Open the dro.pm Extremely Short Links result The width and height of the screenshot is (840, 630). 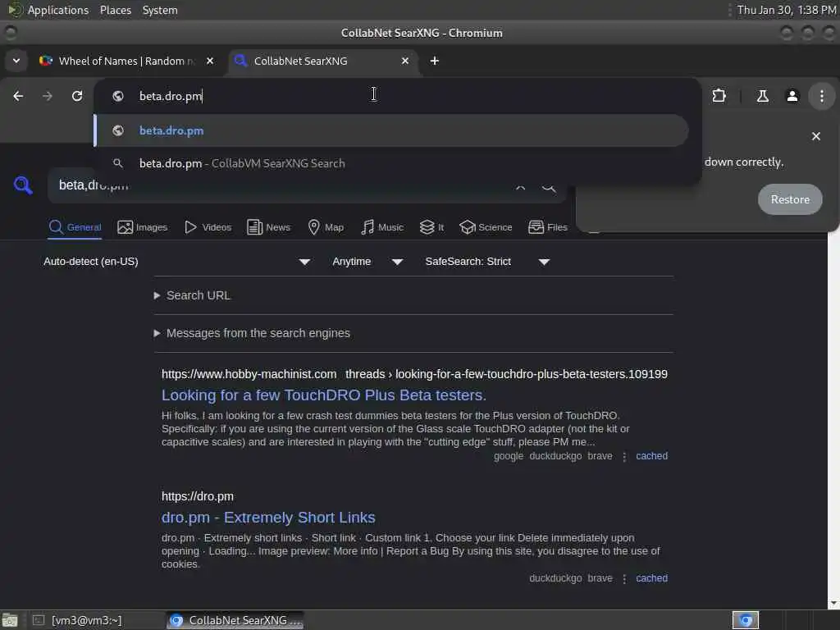[268, 518]
